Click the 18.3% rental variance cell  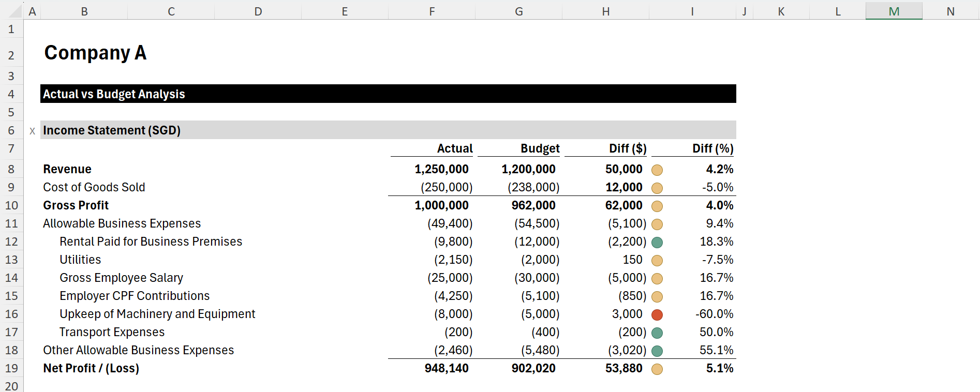717,242
